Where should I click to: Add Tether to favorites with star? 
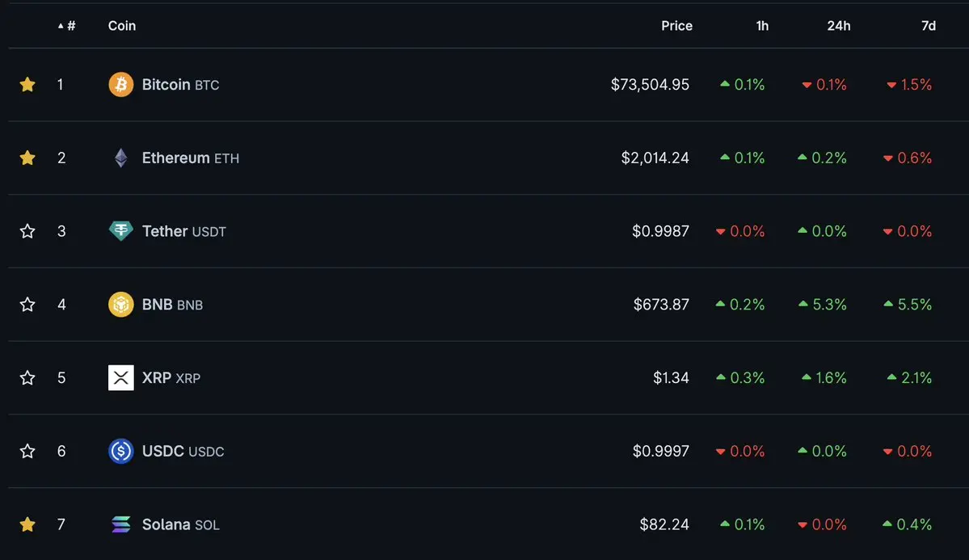(27, 231)
